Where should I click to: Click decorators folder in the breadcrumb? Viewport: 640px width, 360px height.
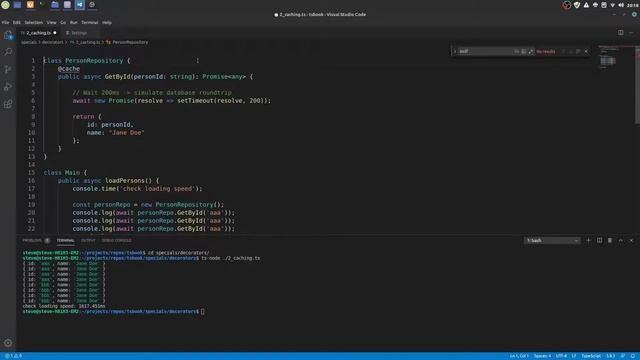(52, 42)
